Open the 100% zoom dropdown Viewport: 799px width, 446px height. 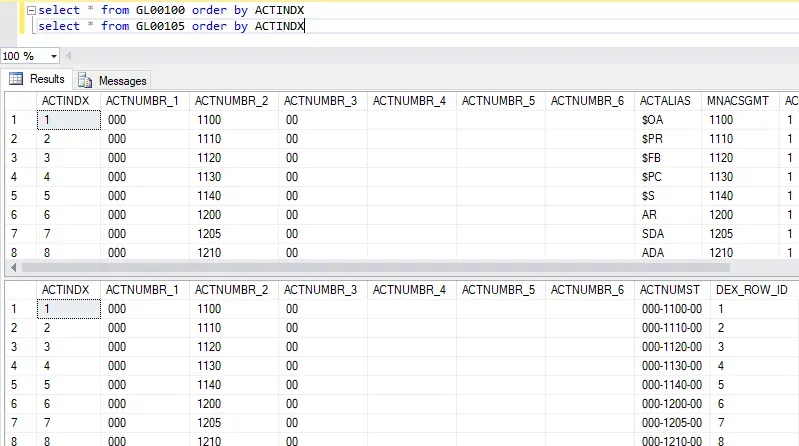pos(53,56)
